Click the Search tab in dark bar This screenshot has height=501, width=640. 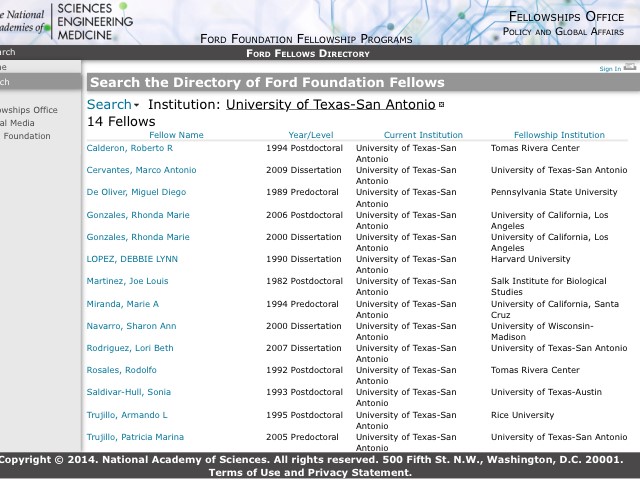click(8, 52)
